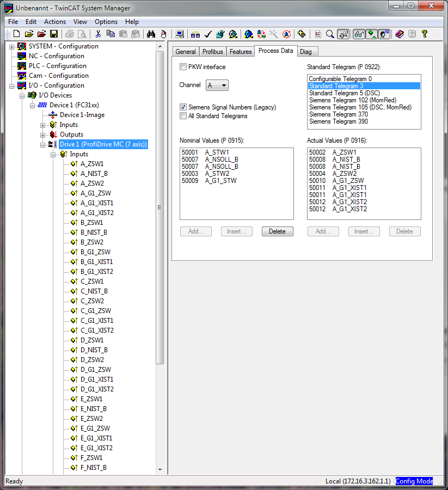448x490 pixels.
Task: Click Delete under Nominal Values
Action: [277, 231]
